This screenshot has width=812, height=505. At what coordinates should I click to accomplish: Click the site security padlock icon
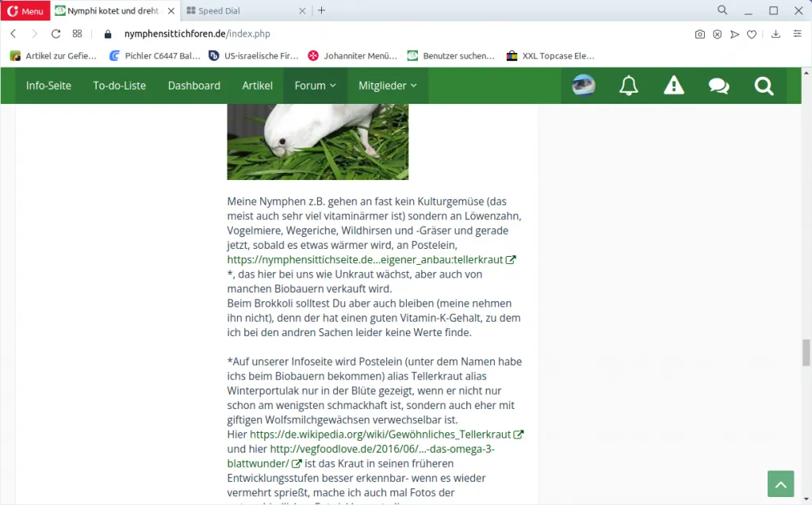pyautogui.click(x=108, y=34)
